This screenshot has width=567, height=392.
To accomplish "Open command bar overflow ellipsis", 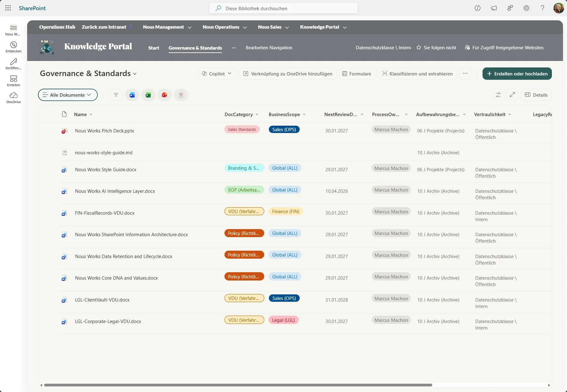I will click(465, 74).
